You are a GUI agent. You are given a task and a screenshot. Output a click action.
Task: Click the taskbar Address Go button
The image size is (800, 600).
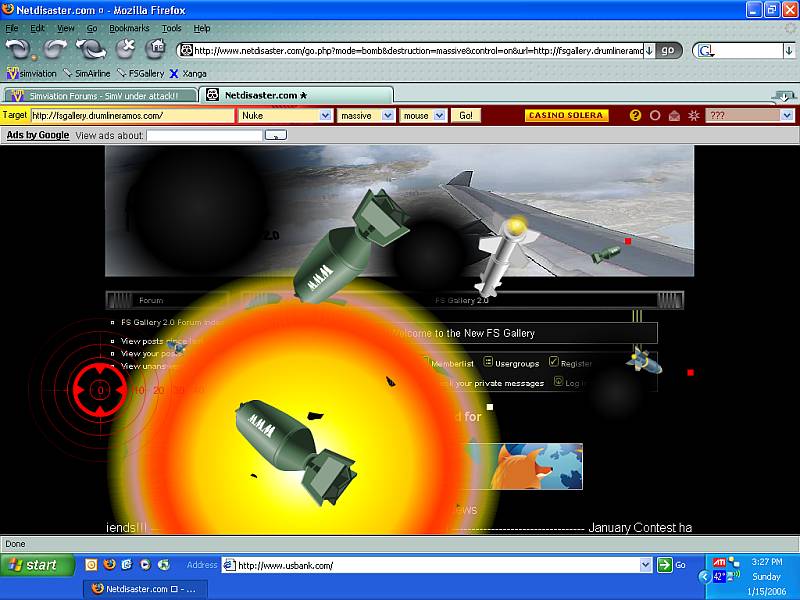[x=671, y=565]
